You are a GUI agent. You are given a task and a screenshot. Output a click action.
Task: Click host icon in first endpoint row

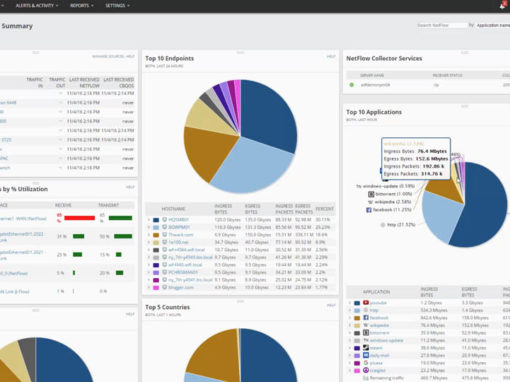pos(164,220)
